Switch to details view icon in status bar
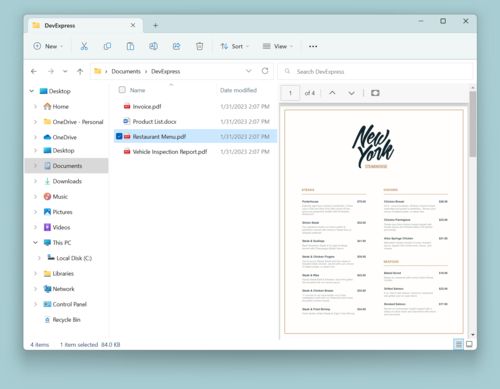 tap(459, 344)
